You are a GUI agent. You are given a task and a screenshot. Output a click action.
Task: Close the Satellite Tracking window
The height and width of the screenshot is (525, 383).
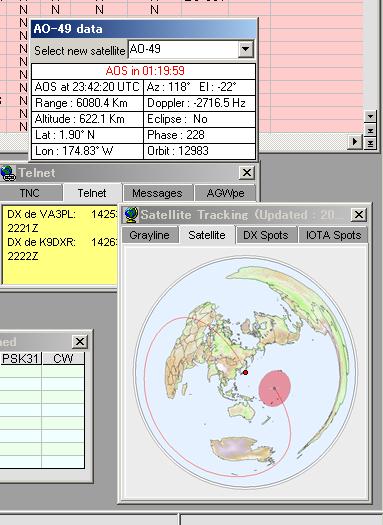[x=359, y=215]
